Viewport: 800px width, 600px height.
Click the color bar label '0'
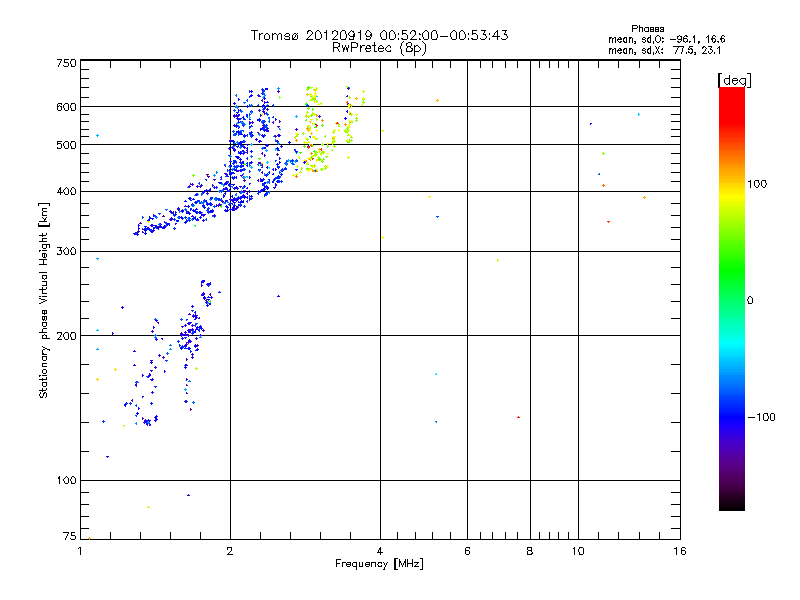coord(750,301)
